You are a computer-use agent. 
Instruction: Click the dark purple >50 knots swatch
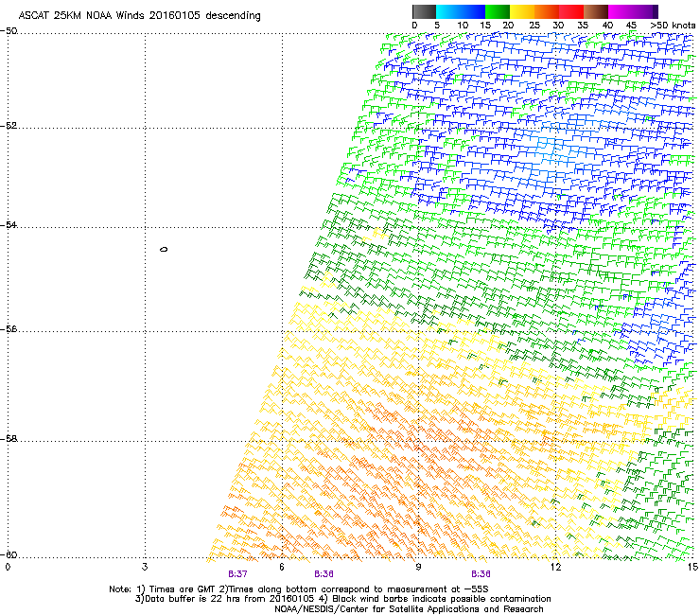[655, 11]
